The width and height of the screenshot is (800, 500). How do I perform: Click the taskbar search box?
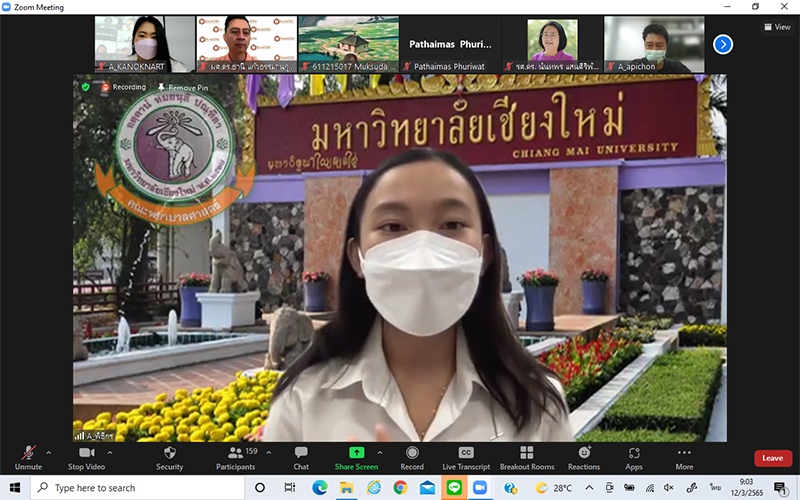pyautogui.click(x=137, y=488)
